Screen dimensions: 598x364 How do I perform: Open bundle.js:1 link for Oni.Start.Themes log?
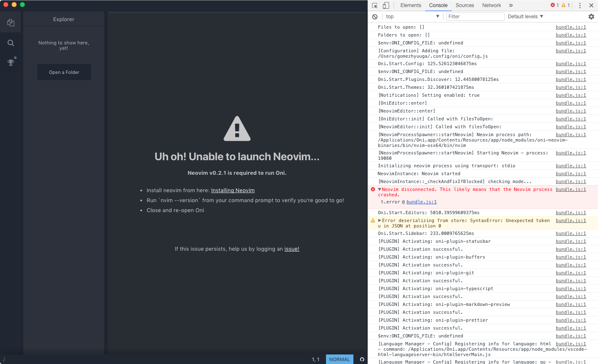pyautogui.click(x=571, y=88)
